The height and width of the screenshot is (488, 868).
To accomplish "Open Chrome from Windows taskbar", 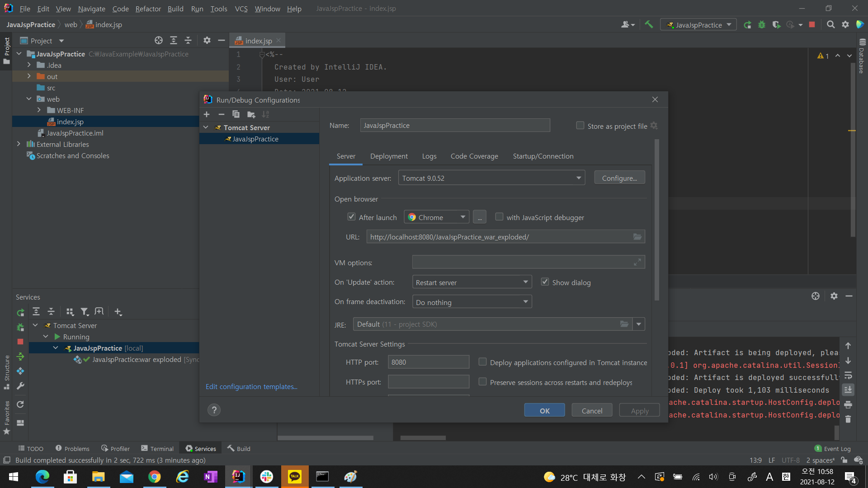I will [154, 477].
